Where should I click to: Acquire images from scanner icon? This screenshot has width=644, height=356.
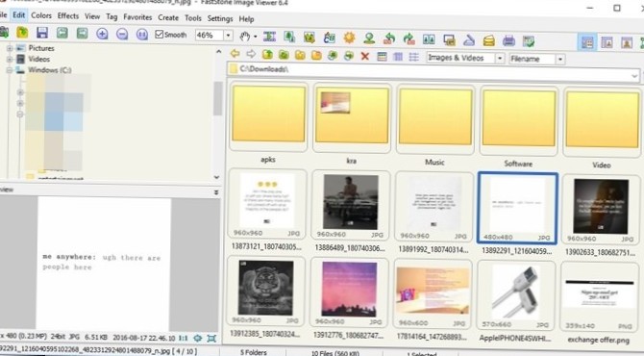pos(469,40)
